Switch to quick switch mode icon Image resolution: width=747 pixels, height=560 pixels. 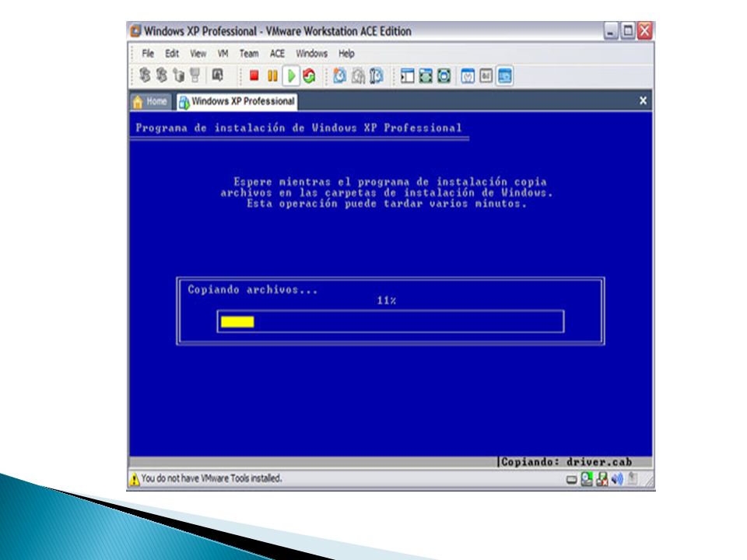pyautogui.click(x=426, y=75)
